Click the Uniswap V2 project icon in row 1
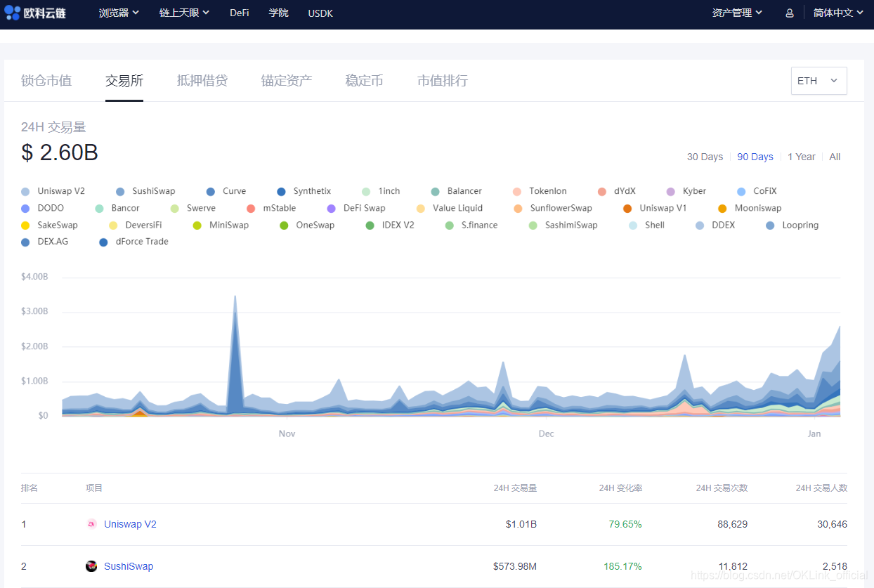The width and height of the screenshot is (874, 588). coord(91,524)
